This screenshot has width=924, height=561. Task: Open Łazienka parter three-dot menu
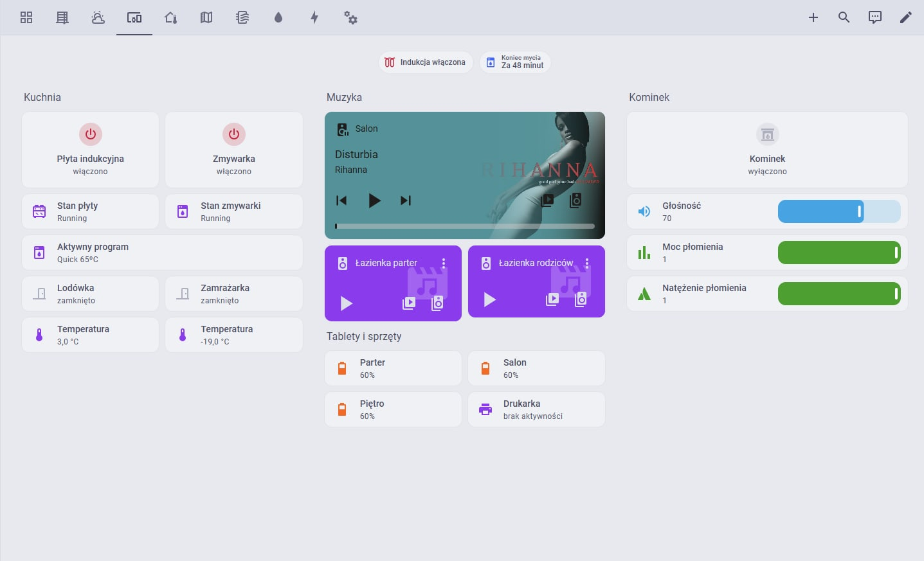coord(444,263)
